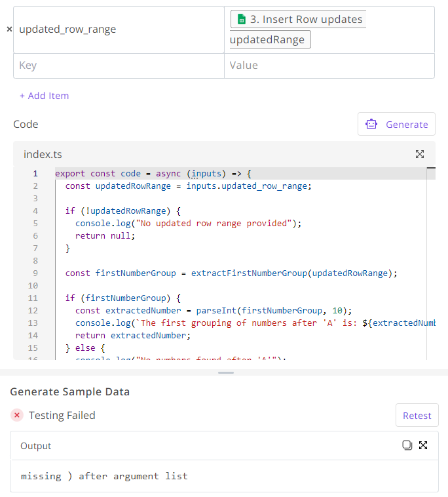Click the error message output text
This screenshot has height=497, width=448.
(104, 476)
